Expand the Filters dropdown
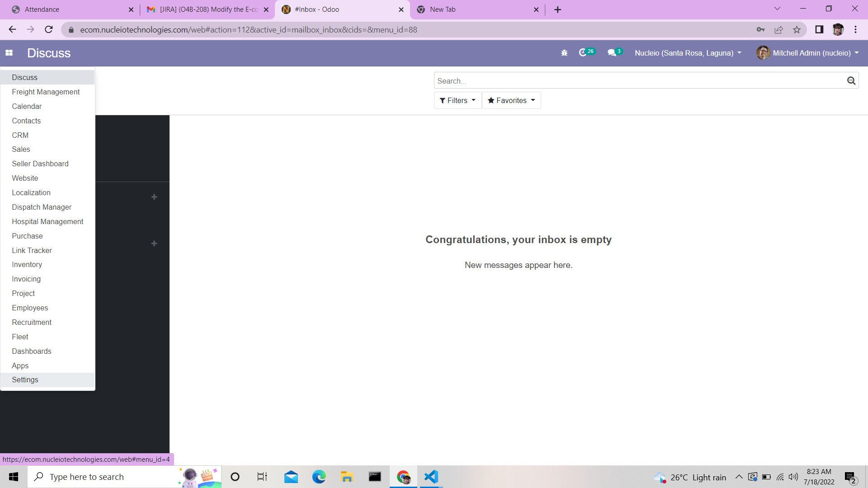This screenshot has width=868, height=488. pos(458,100)
